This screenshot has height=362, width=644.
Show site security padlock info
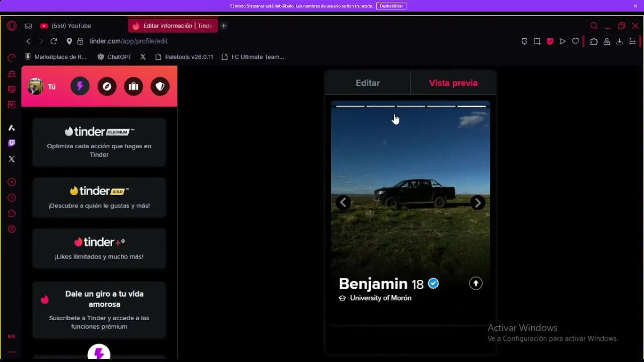point(80,41)
